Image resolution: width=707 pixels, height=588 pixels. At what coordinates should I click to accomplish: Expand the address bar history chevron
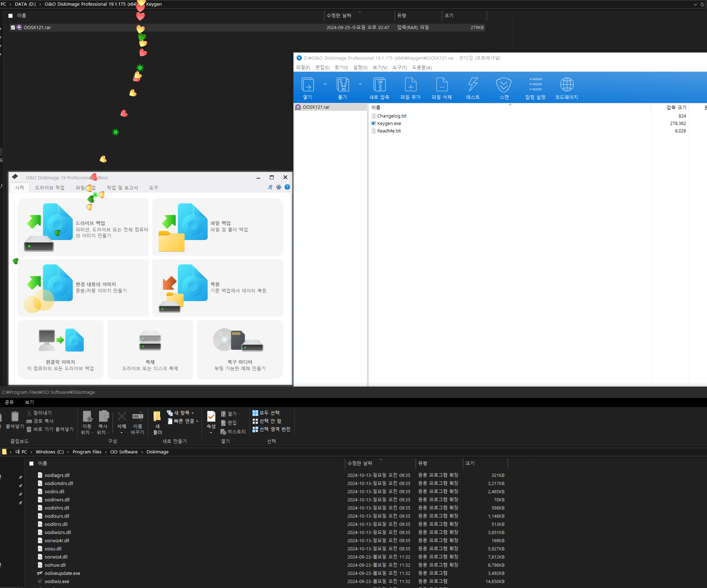(695, 4)
